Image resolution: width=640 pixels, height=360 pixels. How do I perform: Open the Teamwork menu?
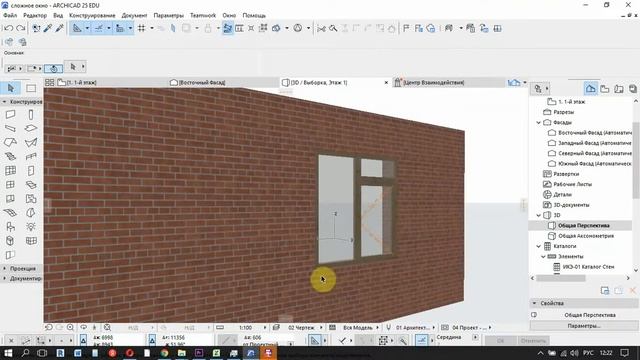(203, 15)
